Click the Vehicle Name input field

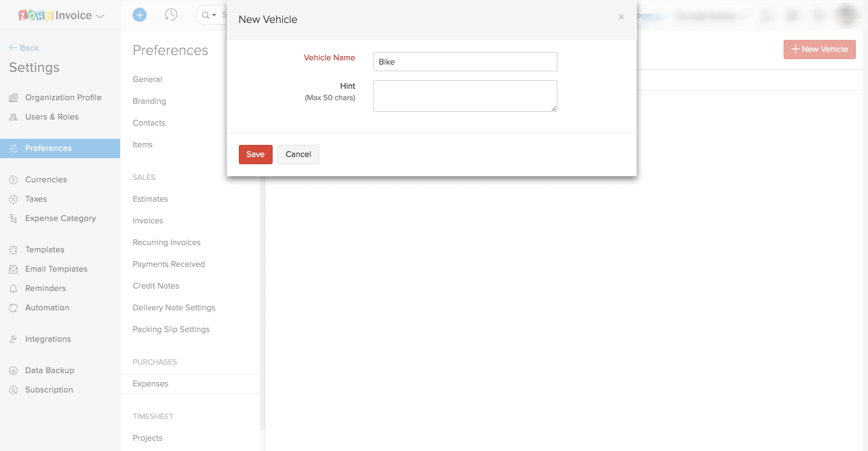(464, 62)
